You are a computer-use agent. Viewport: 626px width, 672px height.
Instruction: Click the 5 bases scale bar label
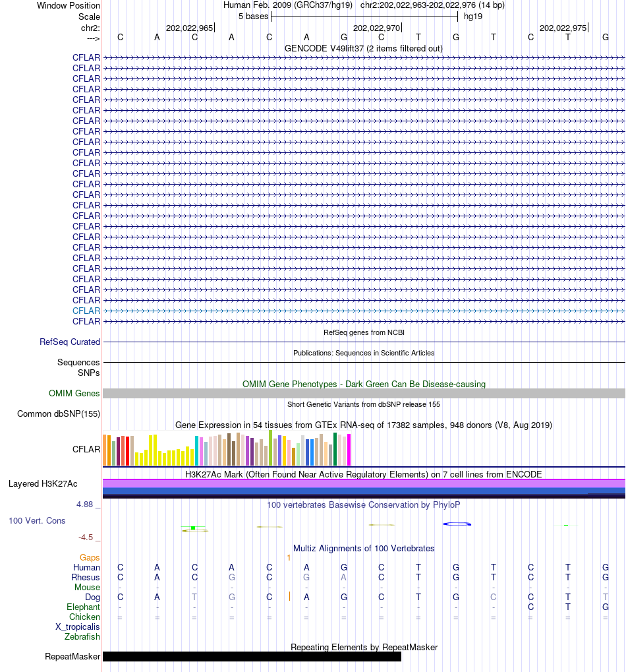click(x=253, y=16)
